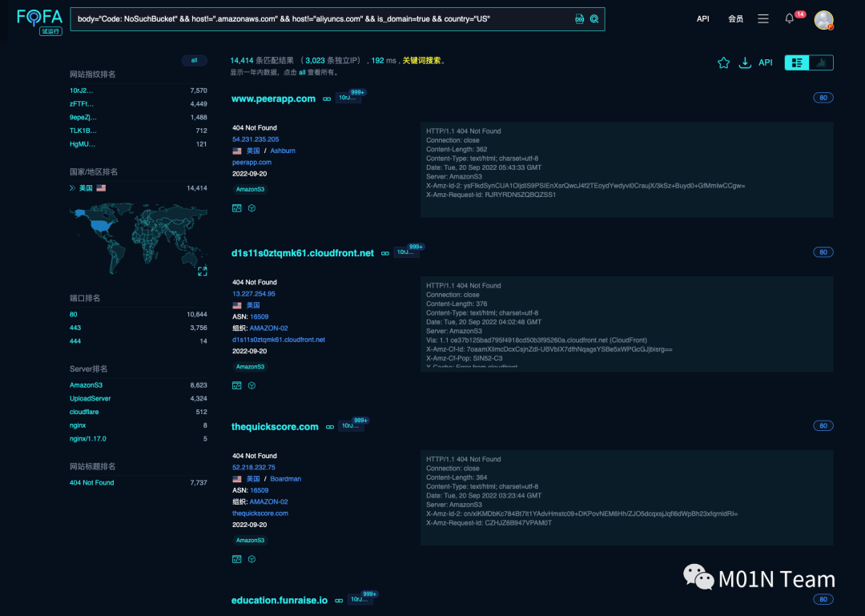The width and height of the screenshot is (865, 616).
Task: Open education.funraise.io result title
Action: (x=280, y=600)
